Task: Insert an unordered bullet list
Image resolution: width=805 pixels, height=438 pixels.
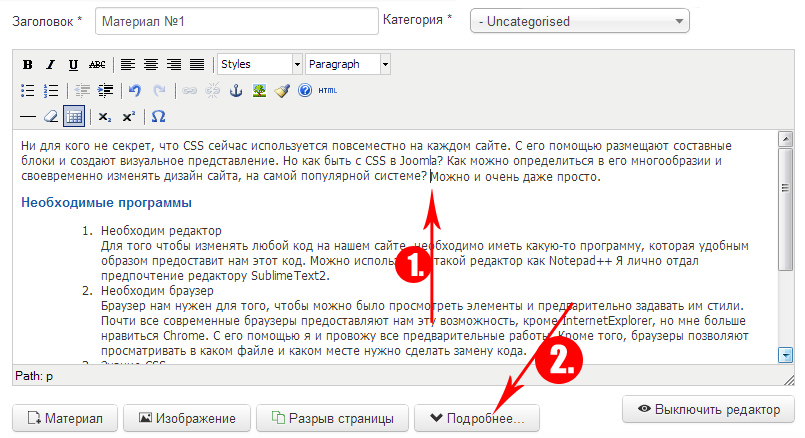Action: 28,91
